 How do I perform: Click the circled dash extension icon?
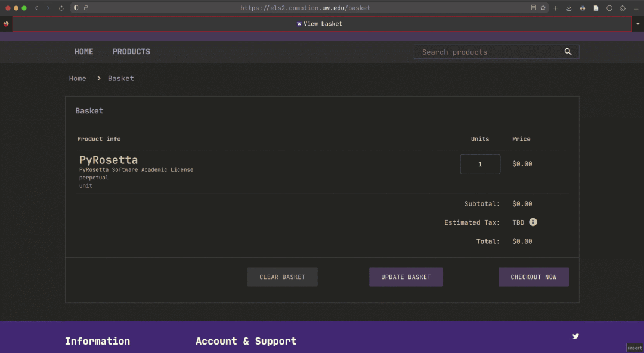click(609, 8)
